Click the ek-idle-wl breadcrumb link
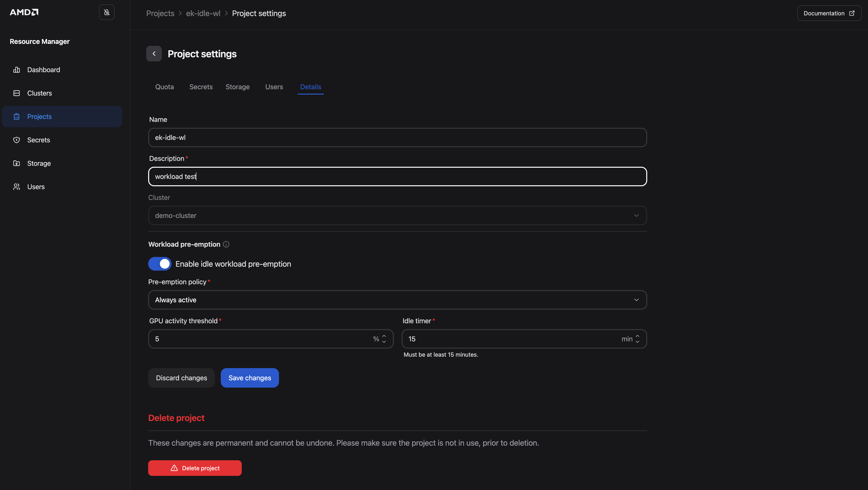 [x=203, y=13]
